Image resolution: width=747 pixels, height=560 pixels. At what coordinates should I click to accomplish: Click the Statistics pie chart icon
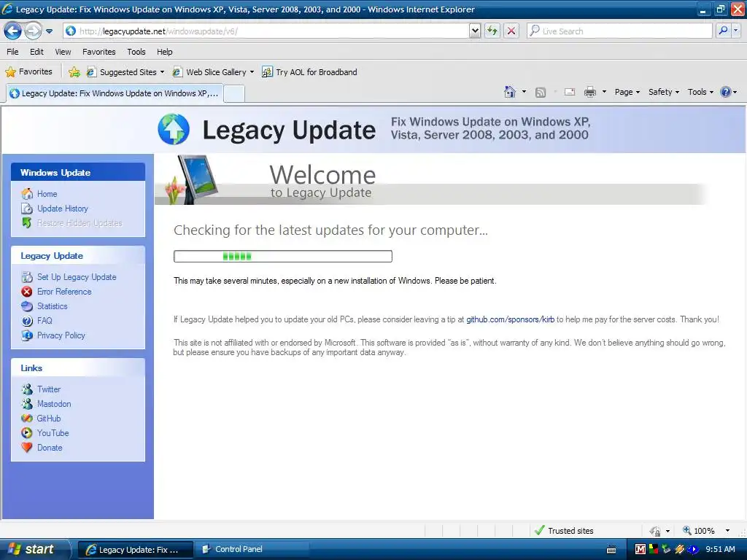point(27,306)
